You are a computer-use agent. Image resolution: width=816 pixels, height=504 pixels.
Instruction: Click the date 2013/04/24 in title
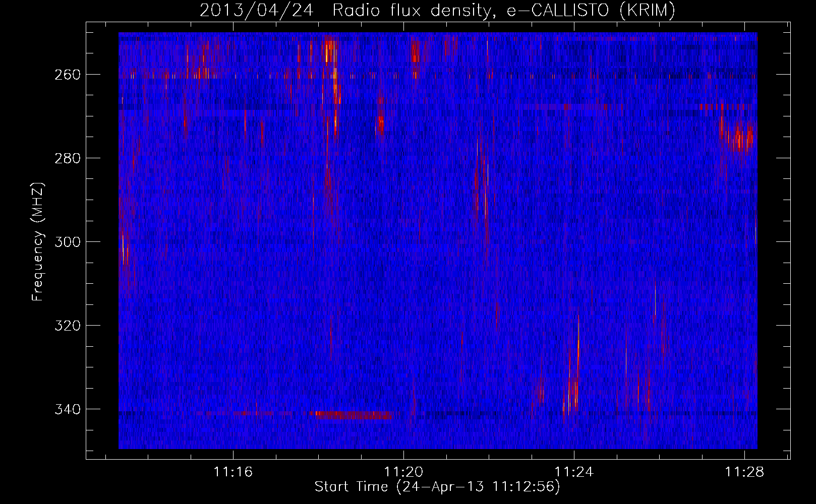[x=257, y=10]
